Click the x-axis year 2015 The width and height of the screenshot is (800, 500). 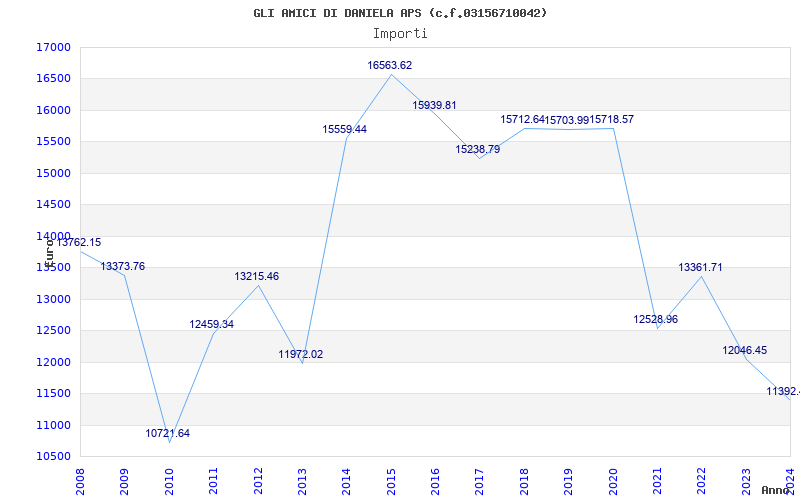tap(391, 481)
